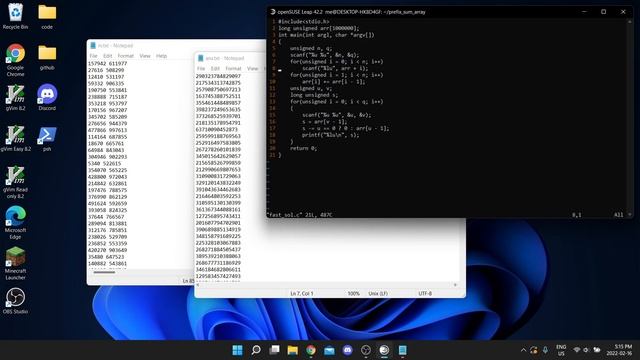The width and height of the screenshot is (640, 360).
Task: Click microphone icon in system tray
Action: click(x=545, y=350)
